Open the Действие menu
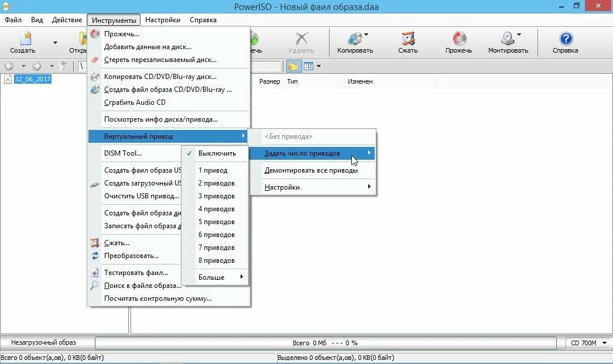 tap(67, 20)
